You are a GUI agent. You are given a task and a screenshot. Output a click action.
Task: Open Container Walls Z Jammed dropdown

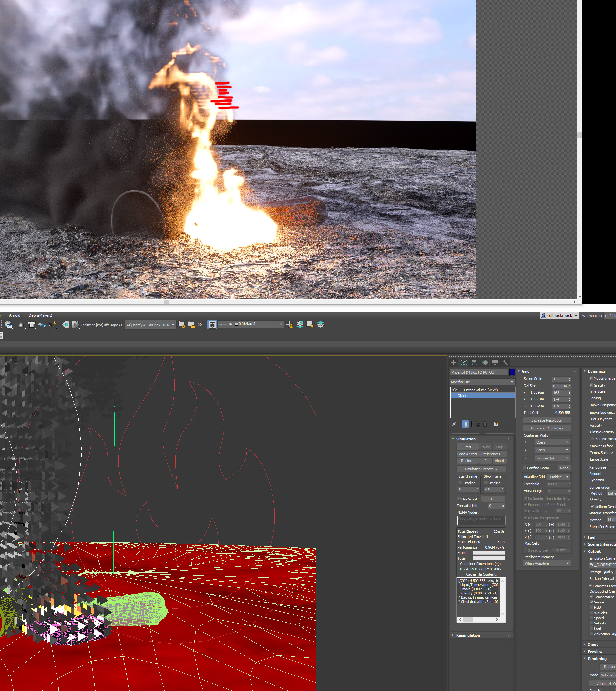click(552, 458)
